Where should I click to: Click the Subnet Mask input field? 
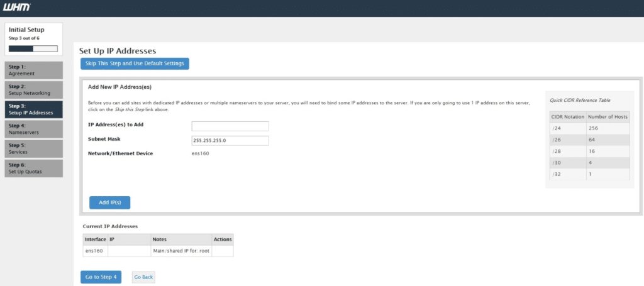coord(230,141)
